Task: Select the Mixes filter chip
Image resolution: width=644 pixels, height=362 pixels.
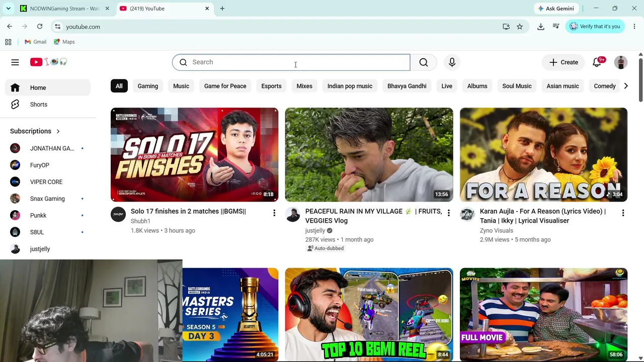Action: coord(304,86)
